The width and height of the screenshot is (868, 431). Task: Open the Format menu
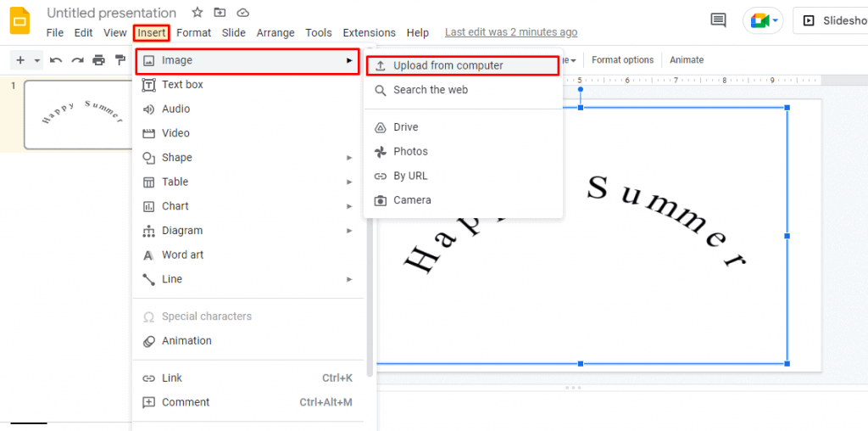point(194,33)
